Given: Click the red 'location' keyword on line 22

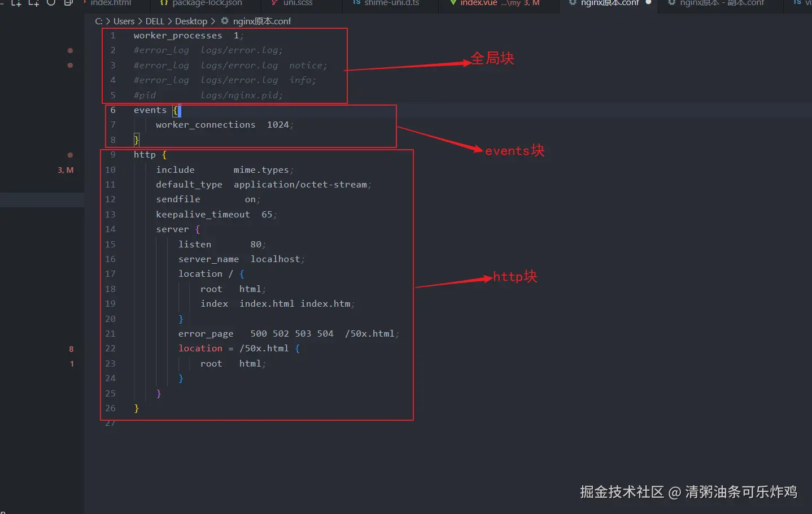Looking at the screenshot, I should pos(200,349).
